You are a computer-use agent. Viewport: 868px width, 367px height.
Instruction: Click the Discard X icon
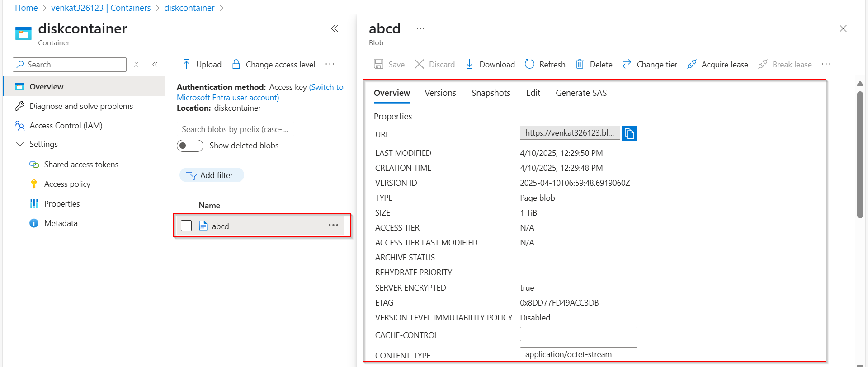[x=420, y=64]
